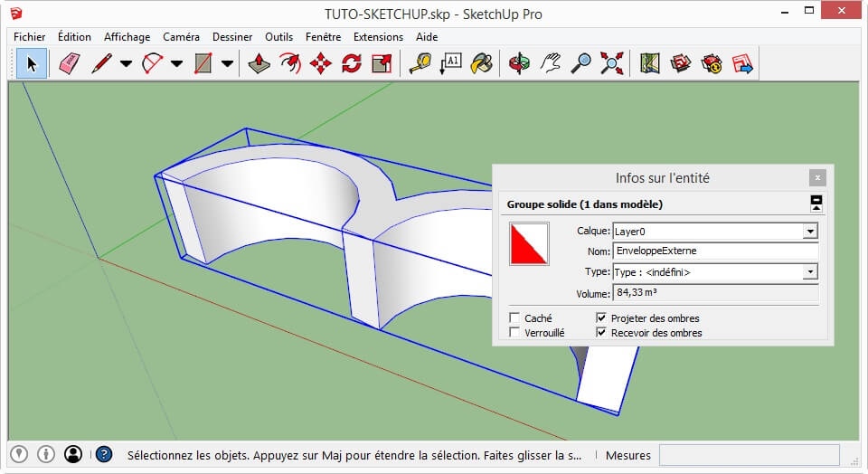The height and width of the screenshot is (474, 868).
Task: Open the 3D Warehouse icon
Action: [680, 63]
